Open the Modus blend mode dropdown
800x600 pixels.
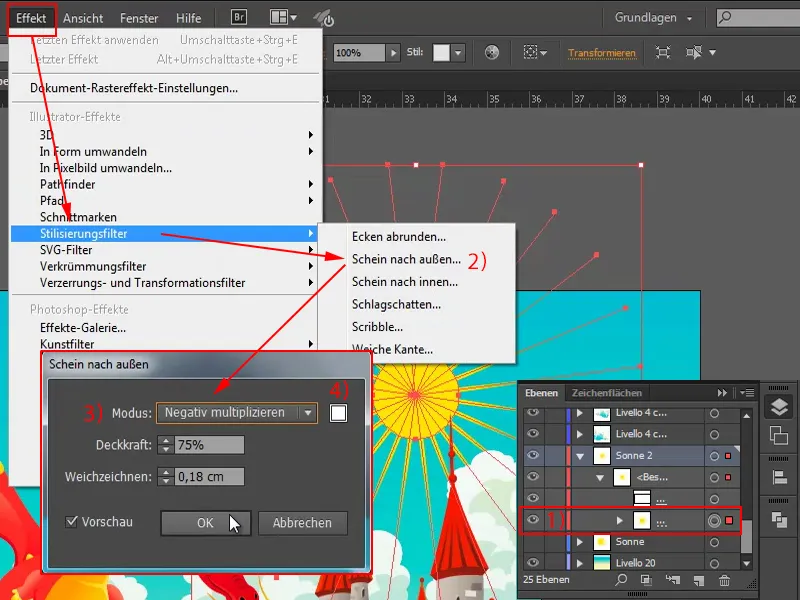click(x=237, y=413)
